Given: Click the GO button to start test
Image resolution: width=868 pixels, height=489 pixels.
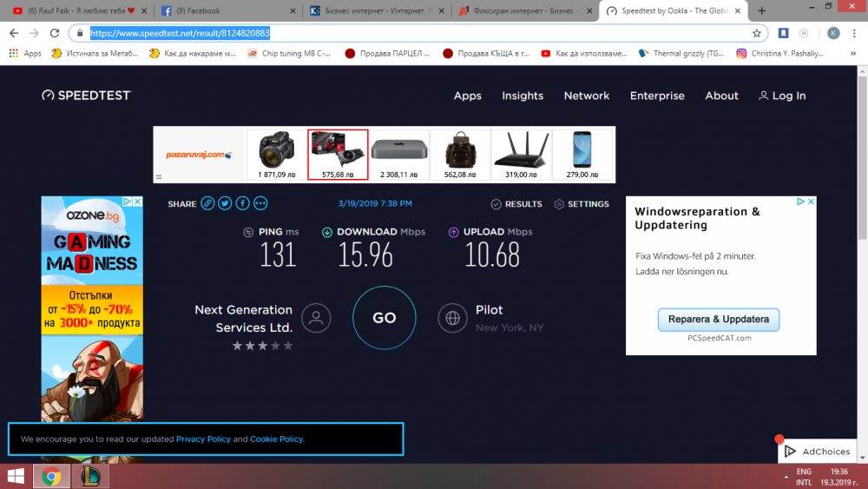Looking at the screenshot, I should coord(385,318).
